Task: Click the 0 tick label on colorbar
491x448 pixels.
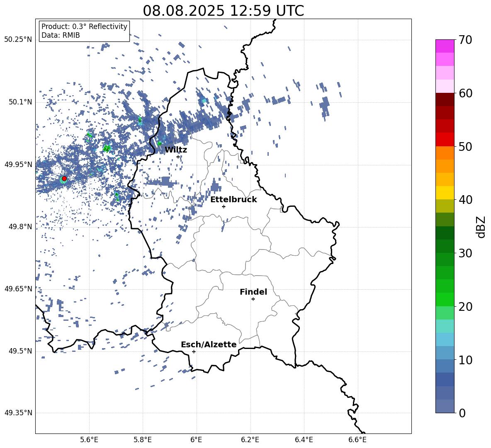Action: pos(462,413)
